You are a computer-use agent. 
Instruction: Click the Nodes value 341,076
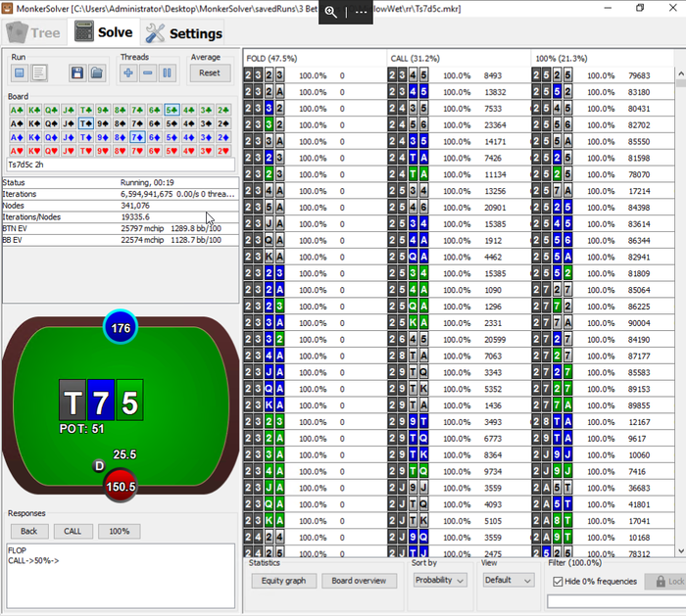pos(135,206)
